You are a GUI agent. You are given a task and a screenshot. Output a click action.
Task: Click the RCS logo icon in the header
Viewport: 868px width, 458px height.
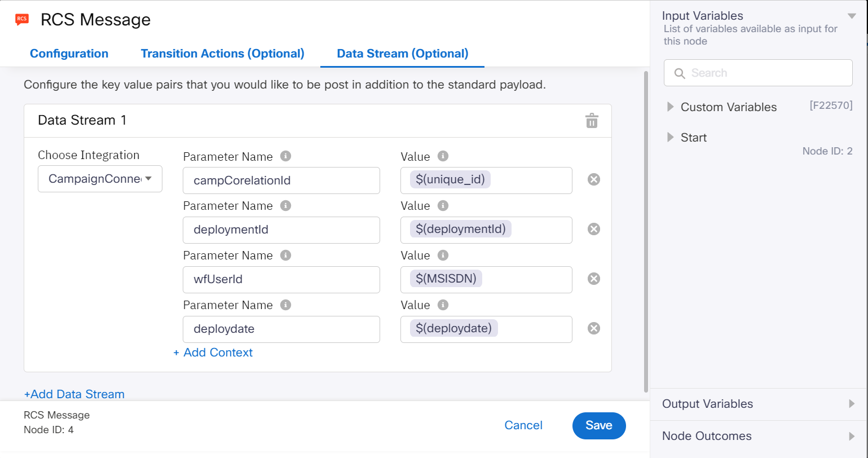(x=21, y=19)
